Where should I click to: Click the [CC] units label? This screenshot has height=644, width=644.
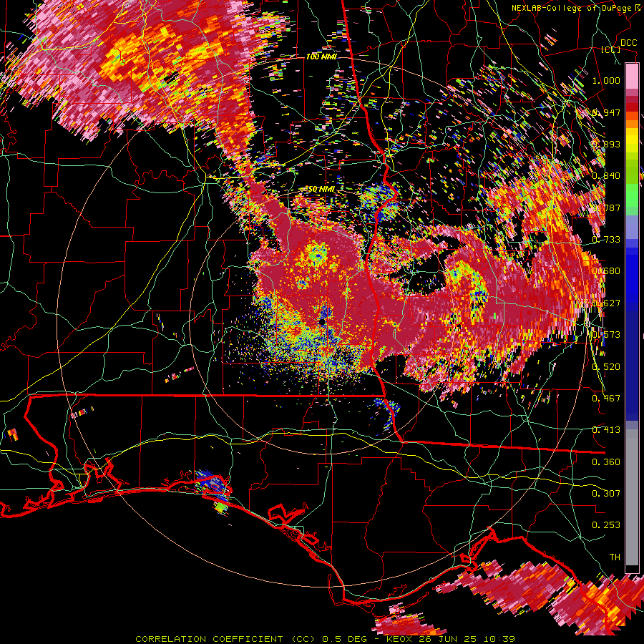(611, 49)
